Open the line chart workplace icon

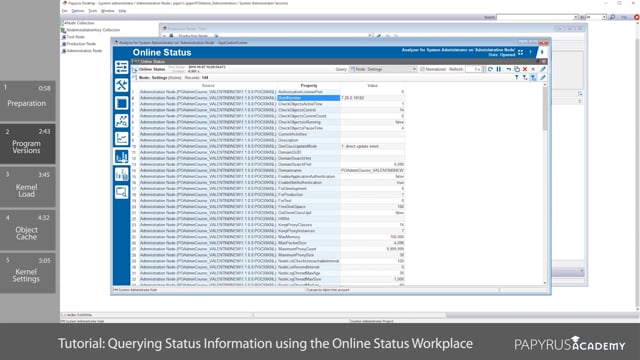(x=121, y=138)
